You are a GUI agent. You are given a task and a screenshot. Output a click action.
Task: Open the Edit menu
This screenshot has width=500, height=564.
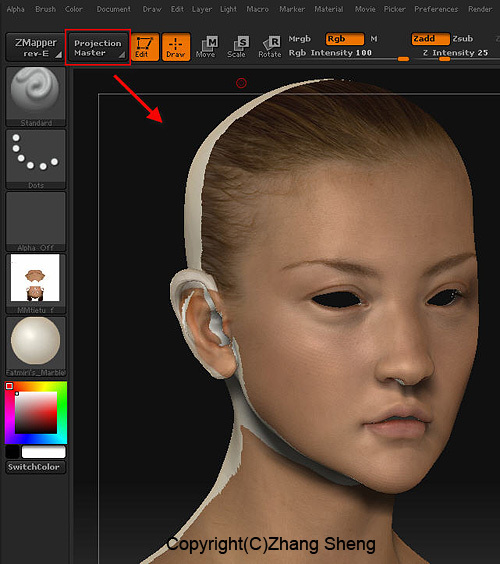(x=177, y=9)
